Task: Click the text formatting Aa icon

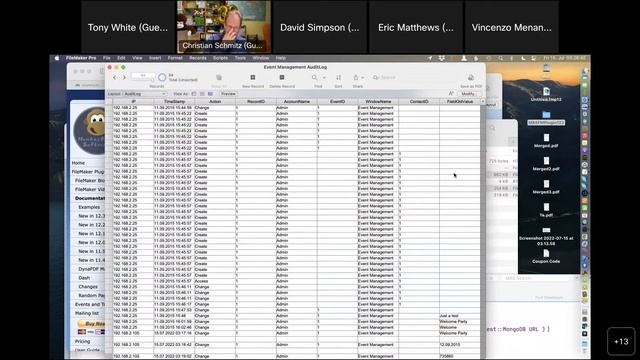Action: point(451,94)
